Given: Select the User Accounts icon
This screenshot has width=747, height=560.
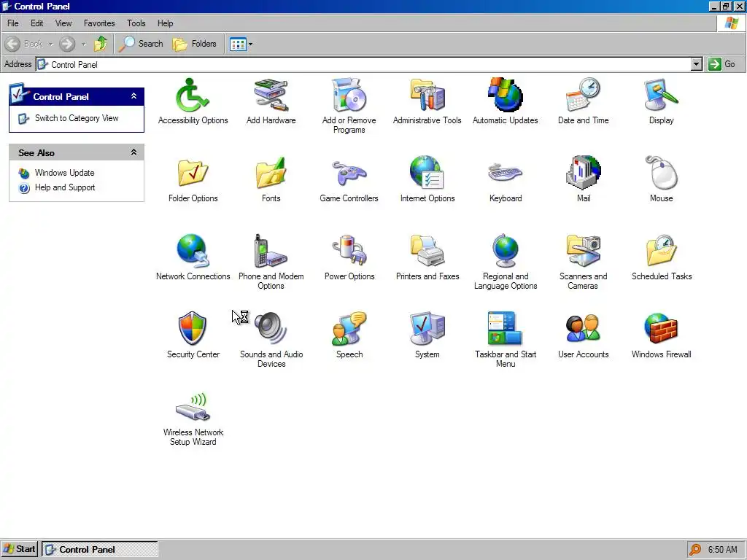Looking at the screenshot, I should pos(583,329).
